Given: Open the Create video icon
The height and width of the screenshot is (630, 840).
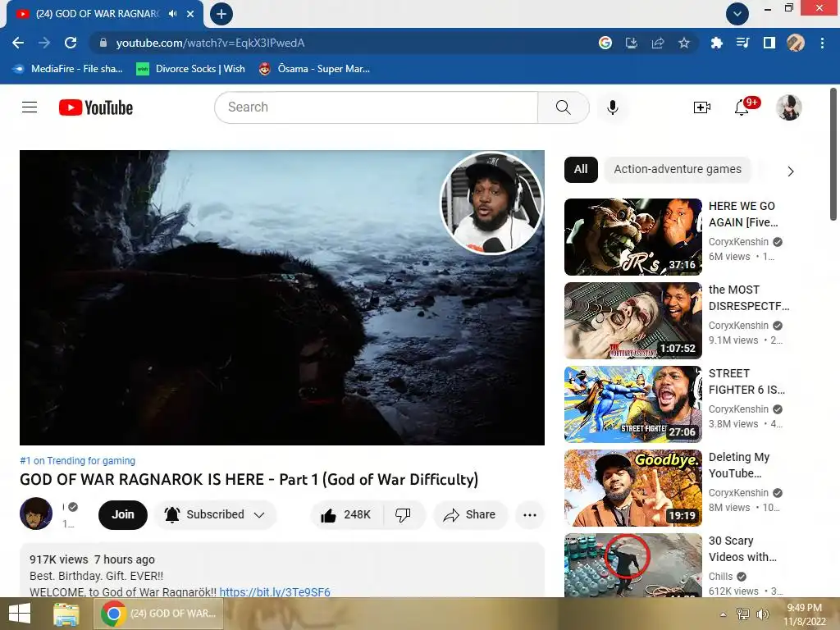Looking at the screenshot, I should (702, 107).
